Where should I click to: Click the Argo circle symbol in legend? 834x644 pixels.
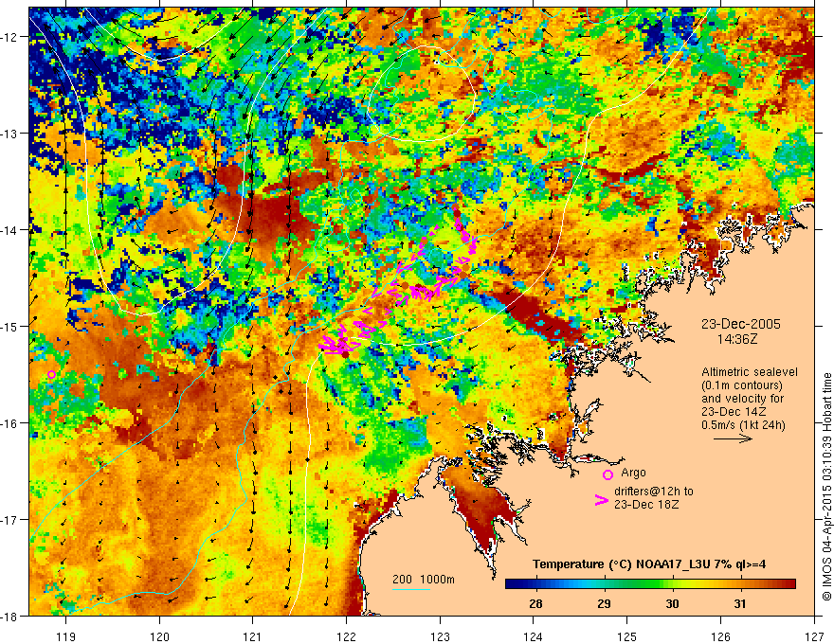click(607, 474)
